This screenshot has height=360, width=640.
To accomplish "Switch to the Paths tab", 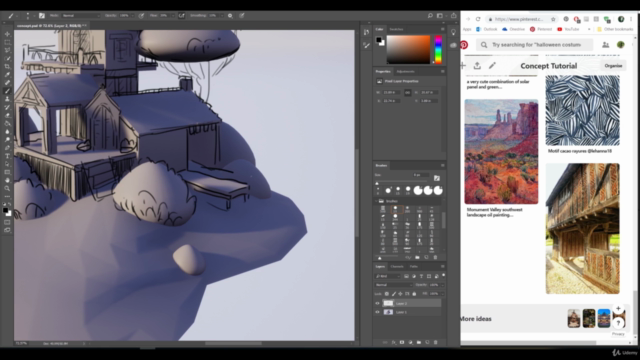I will 413,267.
